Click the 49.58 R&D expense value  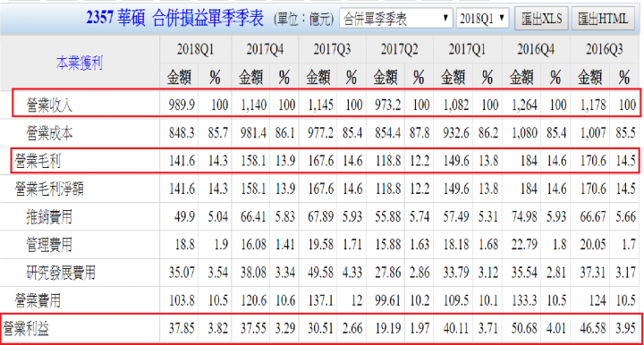click(321, 273)
